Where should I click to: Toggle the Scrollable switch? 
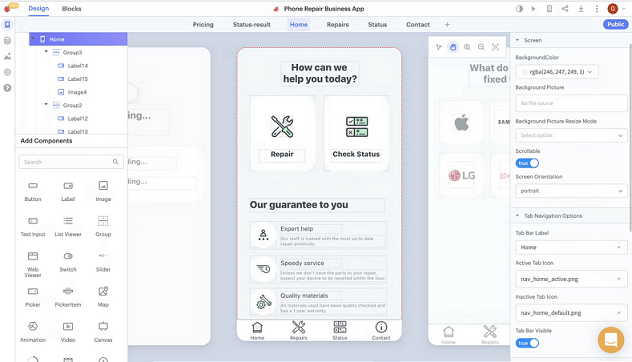[x=527, y=163]
